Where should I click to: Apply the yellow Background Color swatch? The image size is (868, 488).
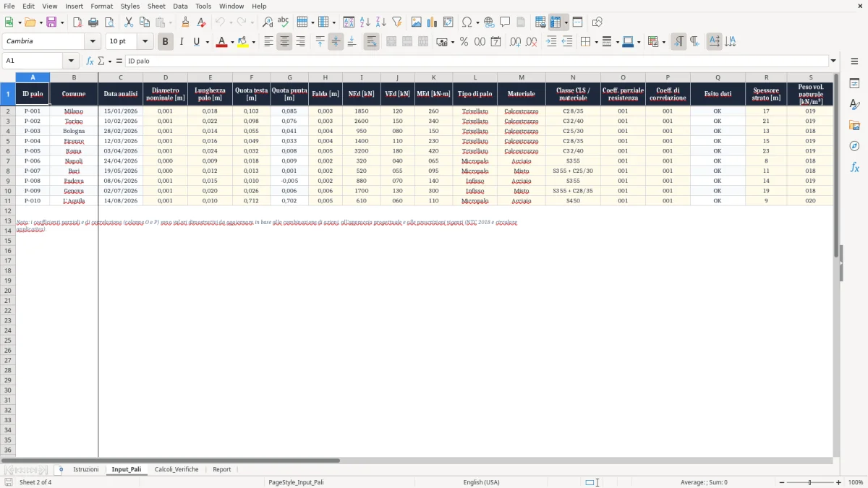[x=243, y=42]
